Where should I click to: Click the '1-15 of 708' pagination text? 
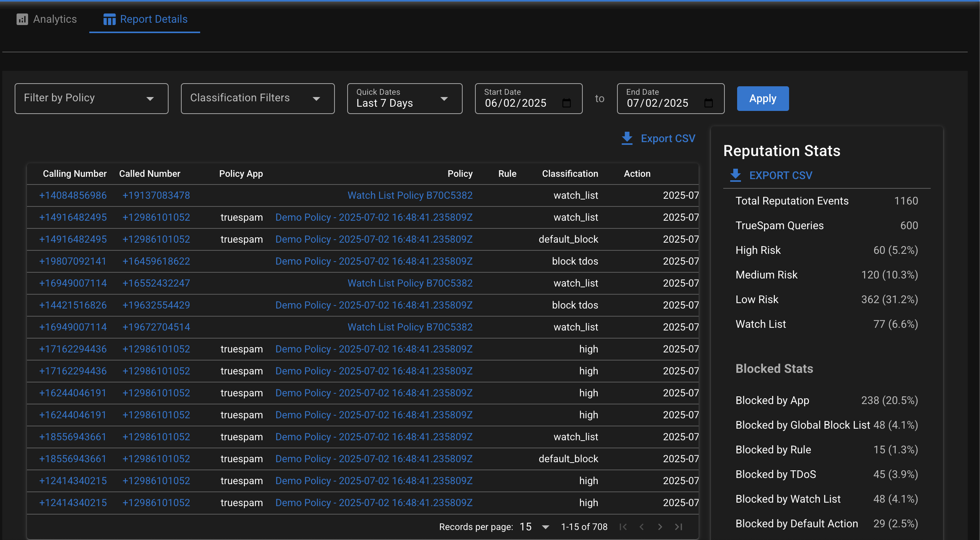584,527
